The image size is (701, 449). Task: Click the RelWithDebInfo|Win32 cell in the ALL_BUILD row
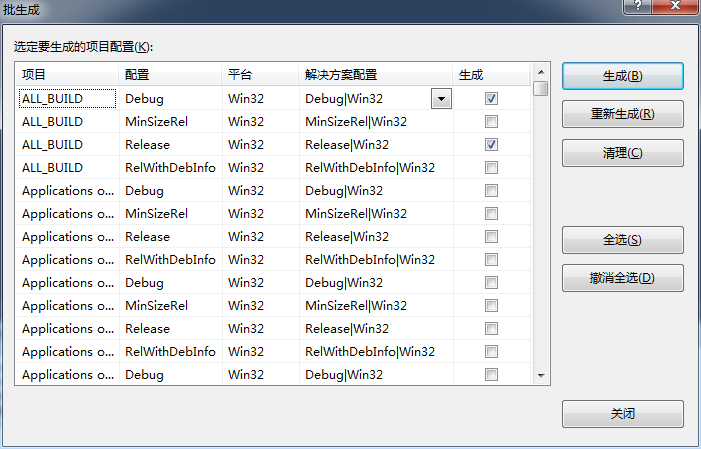[x=376, y=168]
